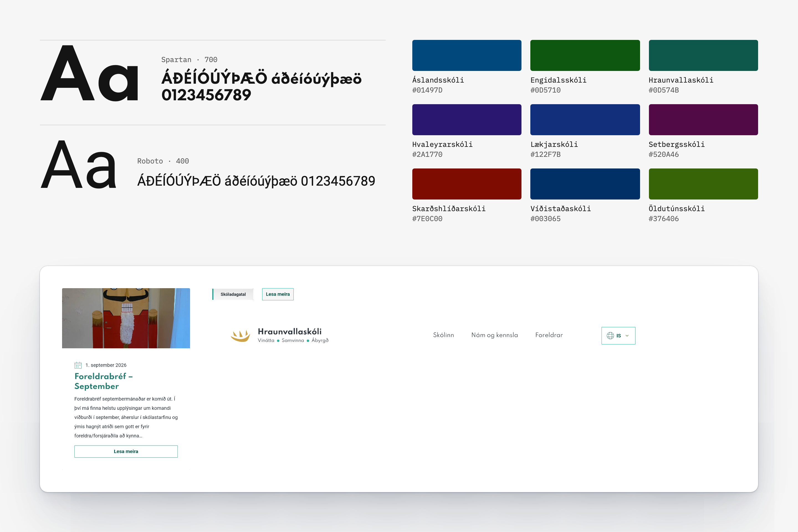The image size is (798, 532).
Task: Open the Skólinn menu item
Action: point(443,335)
